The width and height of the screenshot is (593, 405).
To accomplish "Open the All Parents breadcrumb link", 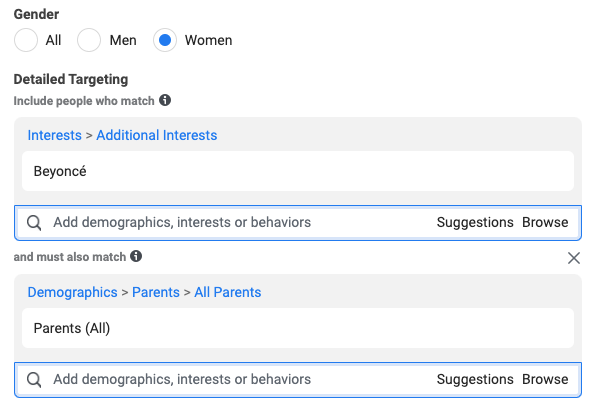I will (x=228, y=292).
